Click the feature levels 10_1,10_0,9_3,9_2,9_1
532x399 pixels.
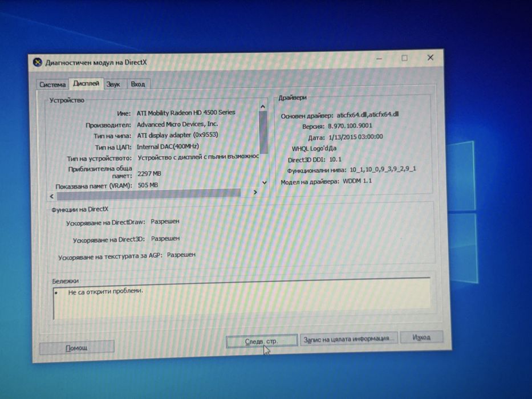[x=383, y=169]
